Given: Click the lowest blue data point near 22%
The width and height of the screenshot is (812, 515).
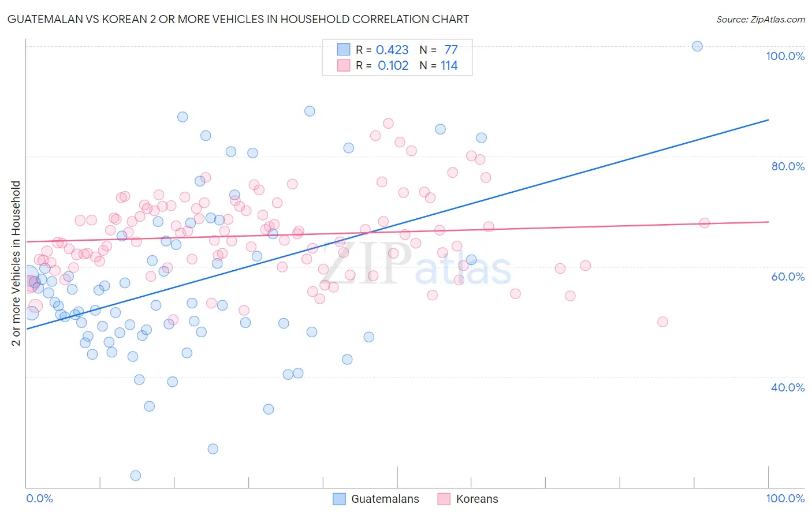Looking at the screenshot, I should 136,476.
